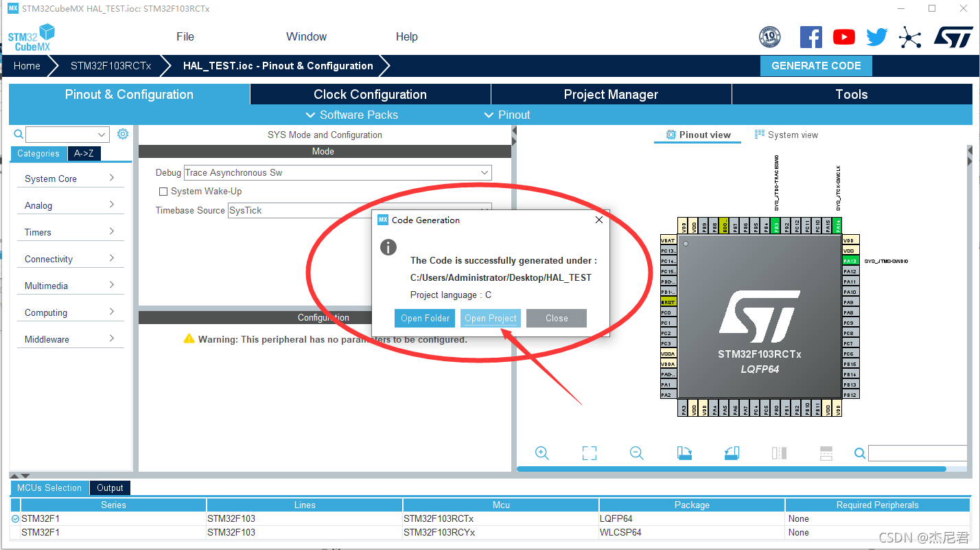Switch to the Output tab
Image resolution: width=980 pixels, height=550 pixels.
pyautogui.click(x=110, y=488)
